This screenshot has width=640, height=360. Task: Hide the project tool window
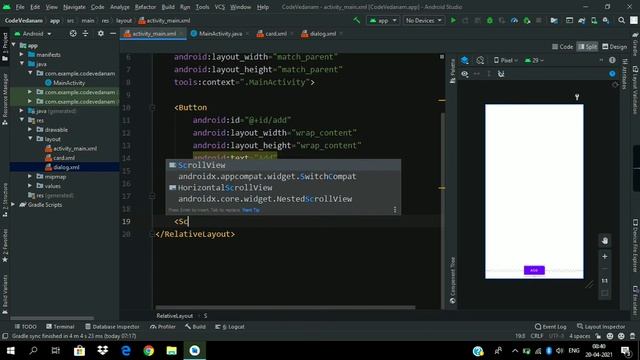[x=113, y=33]
